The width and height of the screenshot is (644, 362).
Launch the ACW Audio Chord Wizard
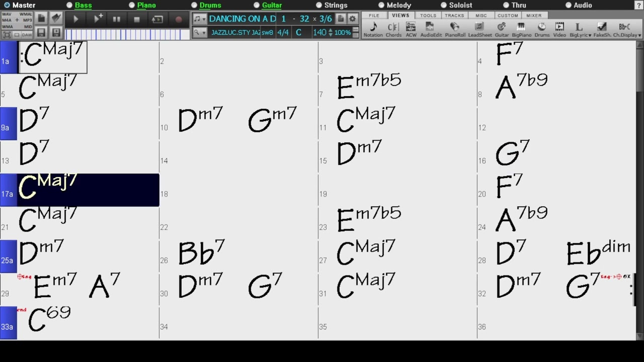click(411, 30)
